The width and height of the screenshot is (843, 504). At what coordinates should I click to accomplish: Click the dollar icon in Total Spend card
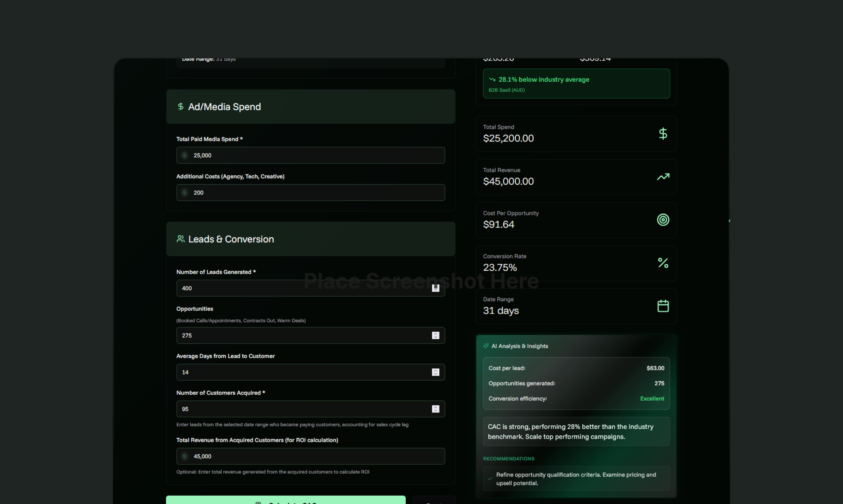click(x=663, y=134)
